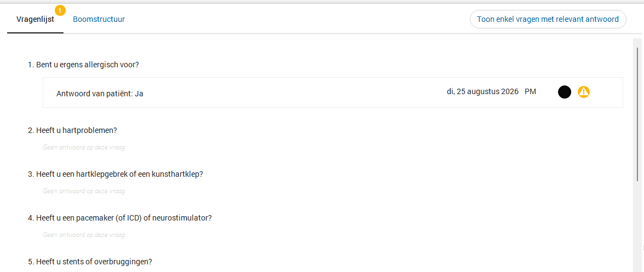Select question 1 Bent u ergens allergisch voor
This screenshot has width=644, height=272.
tap(83, 65)
